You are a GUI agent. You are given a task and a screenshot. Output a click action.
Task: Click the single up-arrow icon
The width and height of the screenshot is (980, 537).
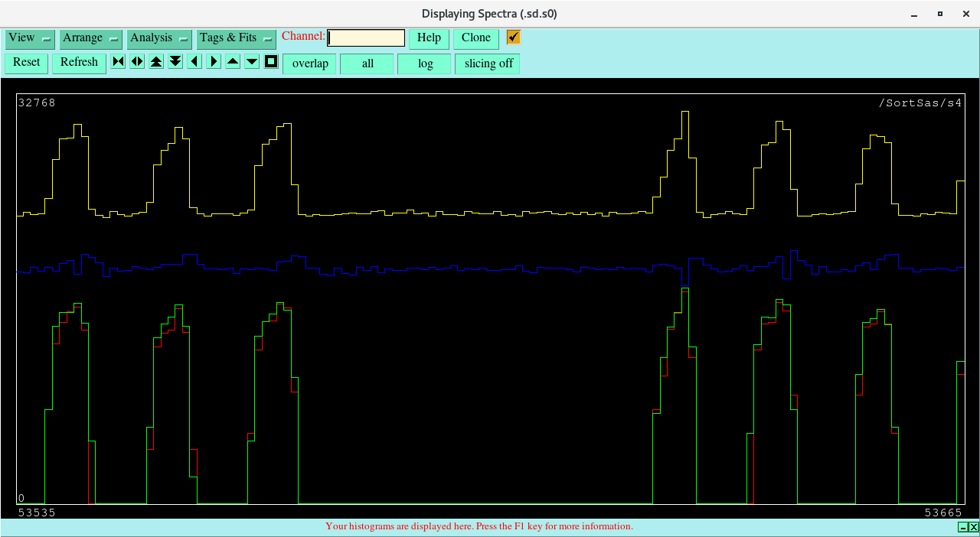coord(233,62)
